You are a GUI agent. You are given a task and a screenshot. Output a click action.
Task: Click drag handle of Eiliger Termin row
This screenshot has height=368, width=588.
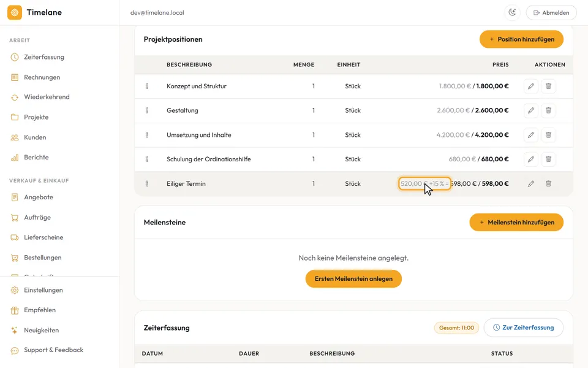(x=146, y=183)
